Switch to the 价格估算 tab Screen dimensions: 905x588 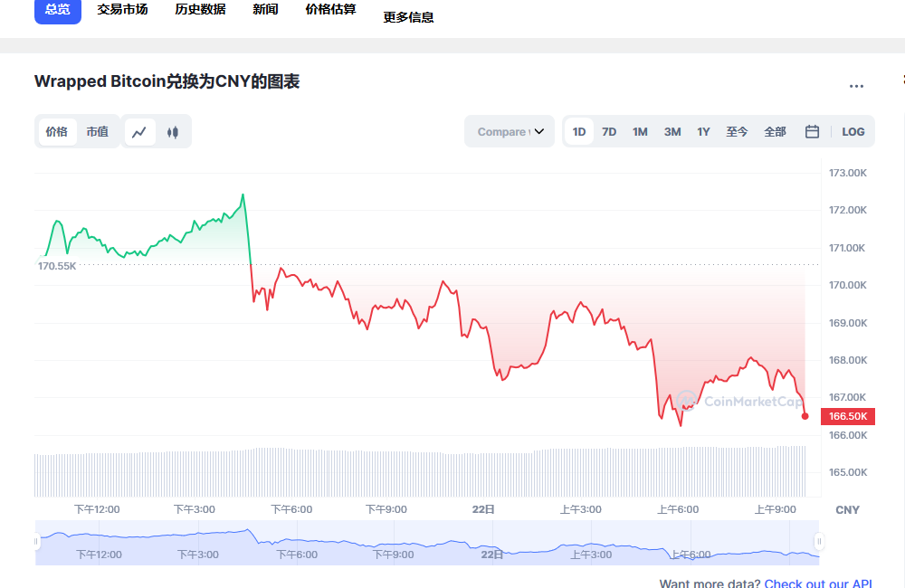coord(330,10)
